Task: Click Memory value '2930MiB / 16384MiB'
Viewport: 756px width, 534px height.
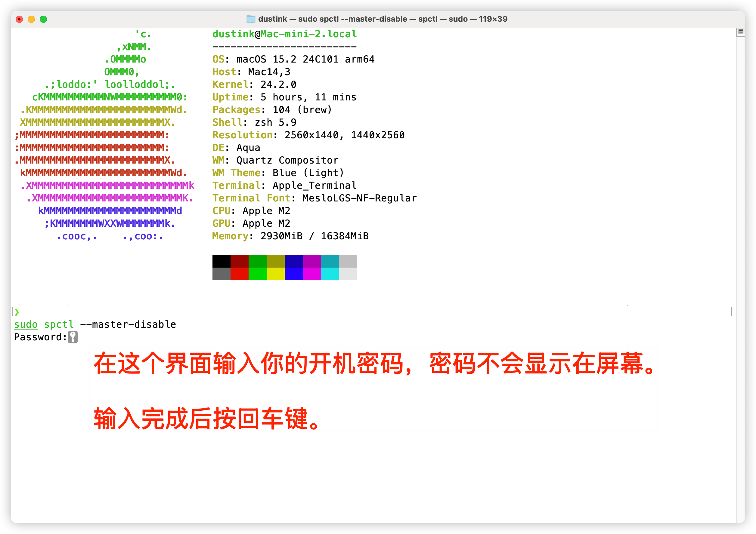Action: (315, 236)
